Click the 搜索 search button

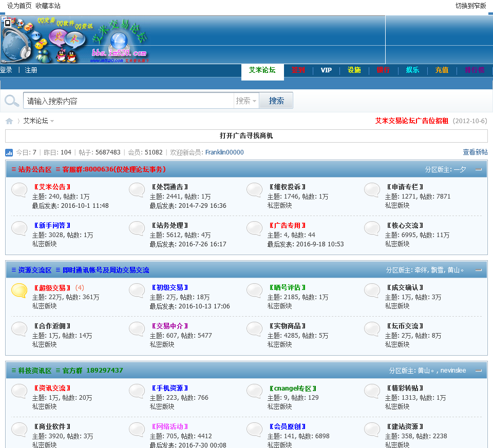[276, 101]
